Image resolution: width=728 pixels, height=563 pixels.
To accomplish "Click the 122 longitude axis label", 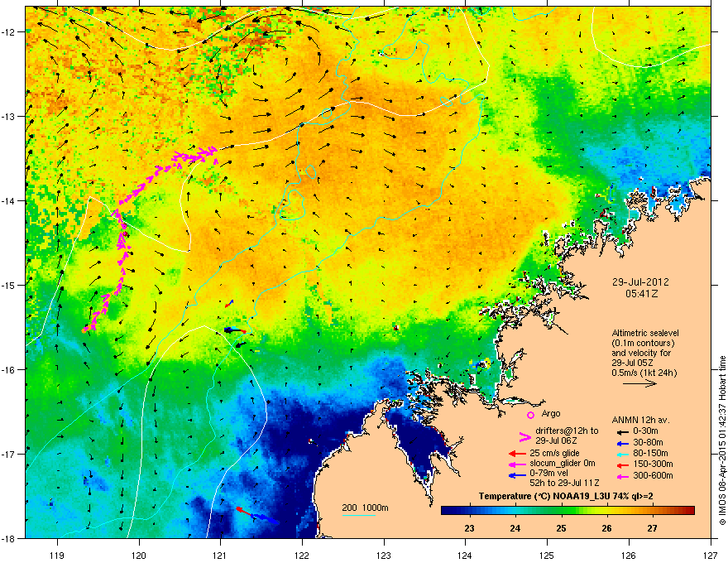I will click(x=302, y=555).
